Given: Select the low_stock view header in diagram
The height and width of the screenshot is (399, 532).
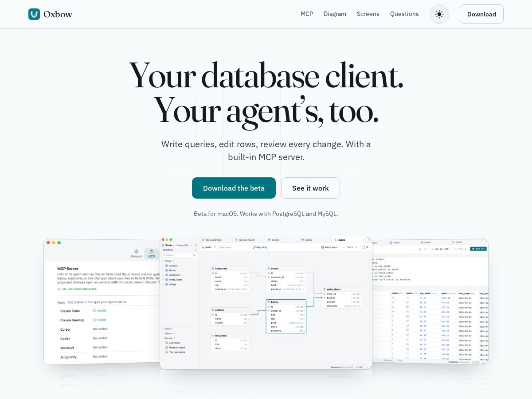Looking at the screenshot, I should (x=230, y=336).
